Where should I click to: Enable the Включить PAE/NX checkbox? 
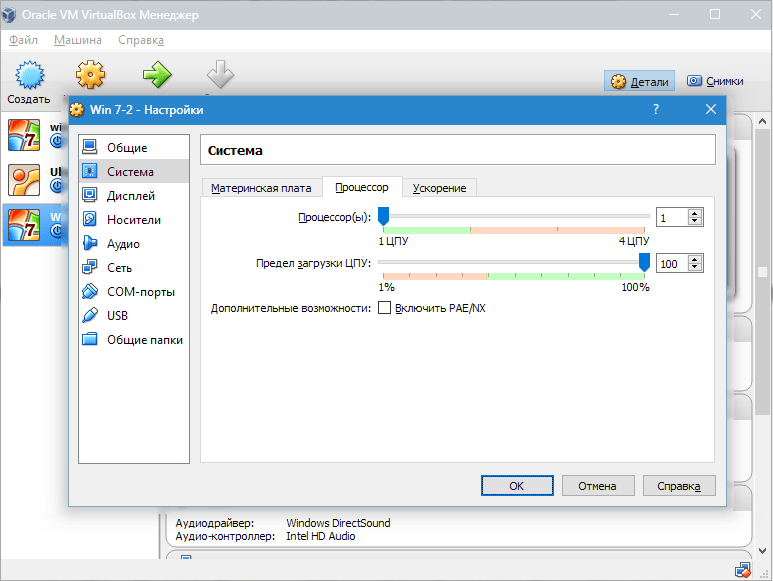click(385, 308)
